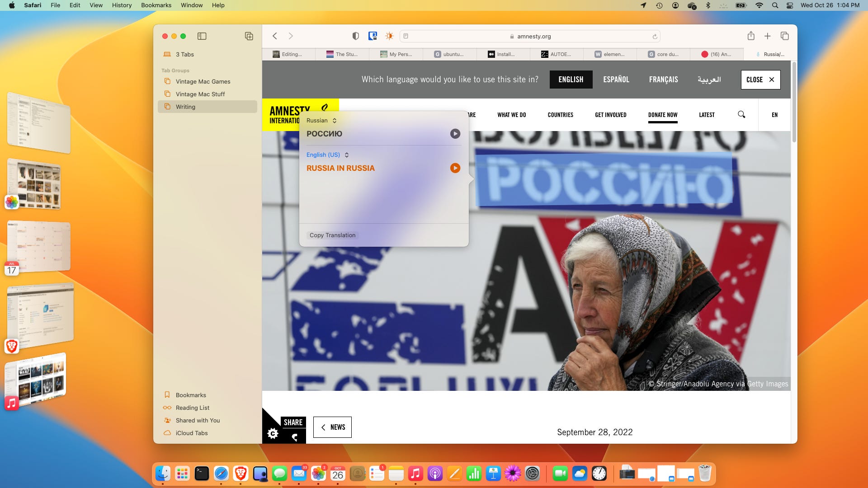
Task: Change the English (US) target language dropdown
Action: [327, 155]
